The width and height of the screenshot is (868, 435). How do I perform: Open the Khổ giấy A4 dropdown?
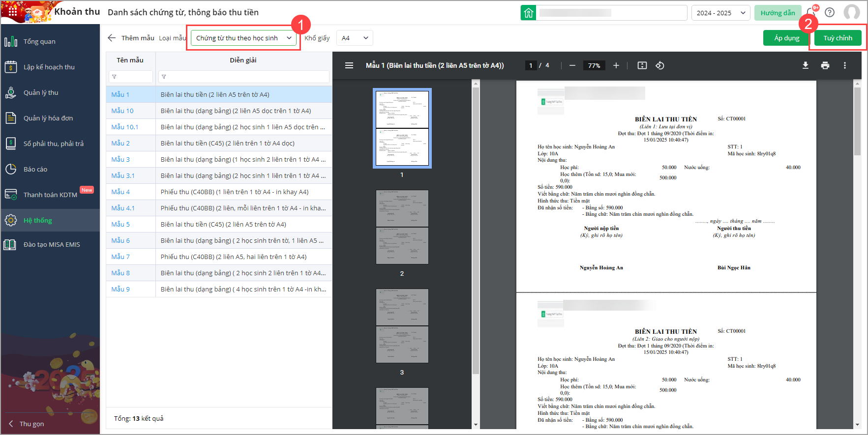pos(355,38)
